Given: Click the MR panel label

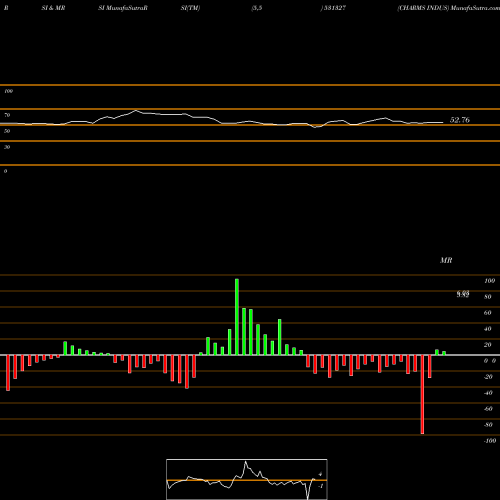Looking at the screenshot, I should (446, 260).
